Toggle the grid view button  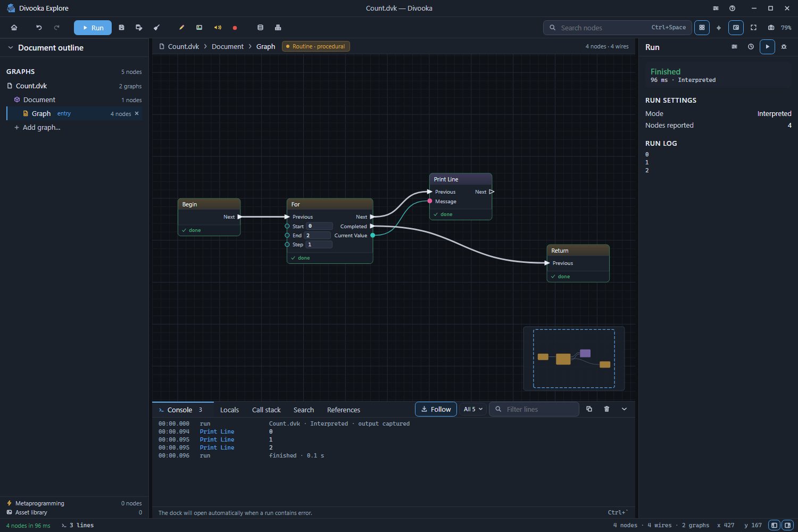point(702,28)
